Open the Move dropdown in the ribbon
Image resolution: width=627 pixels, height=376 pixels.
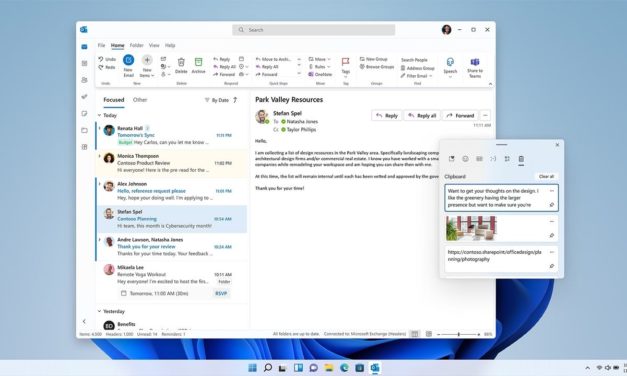click(319, 59)
